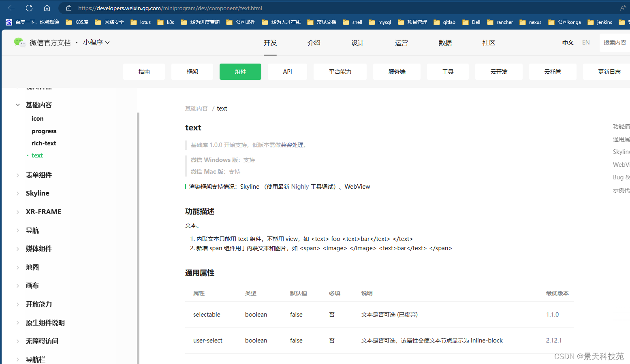The image size is (630, 364).
Task: Open the 小程序 dropdown menu
Action: pyautogui.click(x=96, y=43)
